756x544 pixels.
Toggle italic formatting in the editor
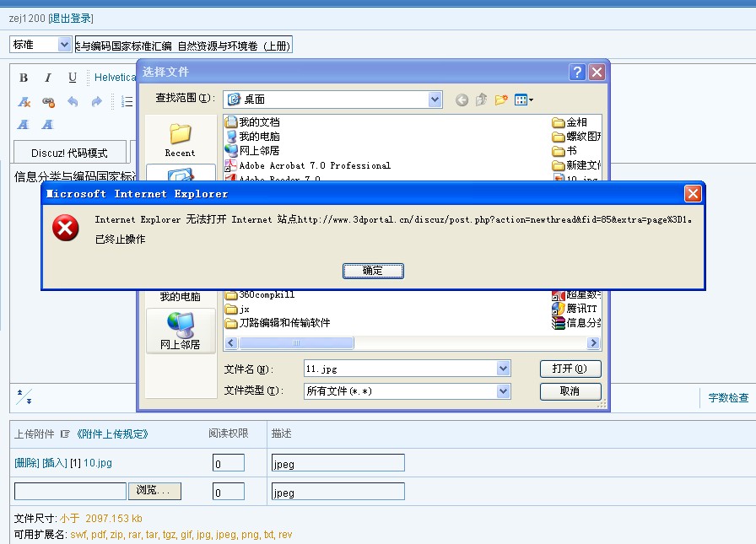(x=48, y=77)
